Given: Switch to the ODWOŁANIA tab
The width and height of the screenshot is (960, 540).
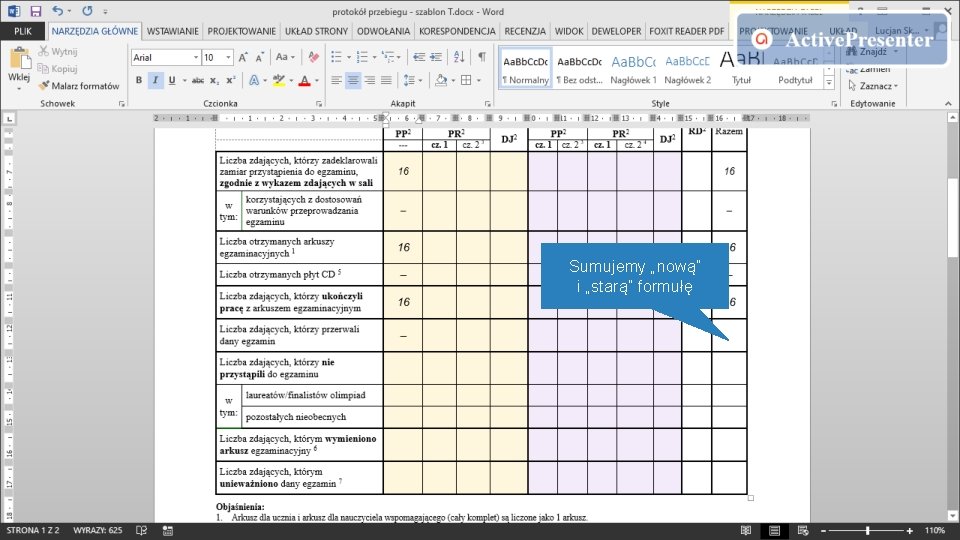Looking at the screenshot, I should pyautogui.click(x=383, y=31).
